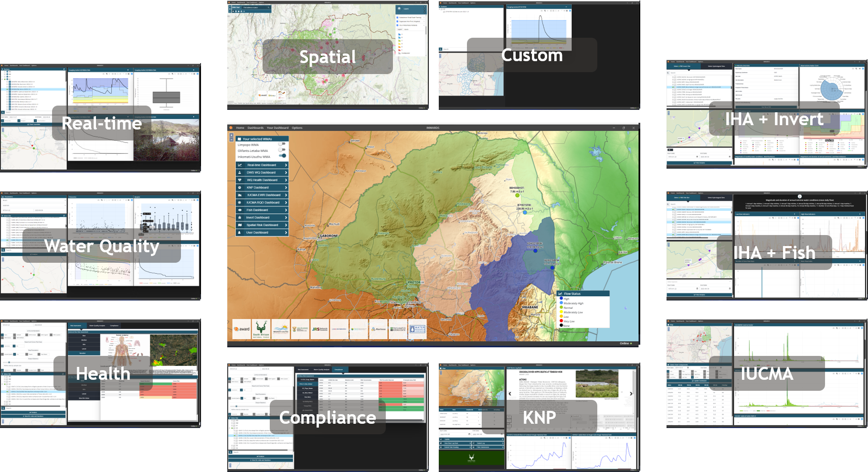The height and width of the screenshot is (472, 868).
Task: Turn on the Olifants-Letaba WMA switch
Action: tap(282, 150)
